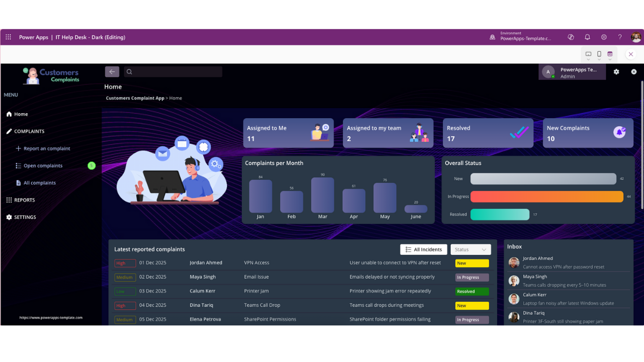Click the back arrow above the Home header

click(112, 71)
